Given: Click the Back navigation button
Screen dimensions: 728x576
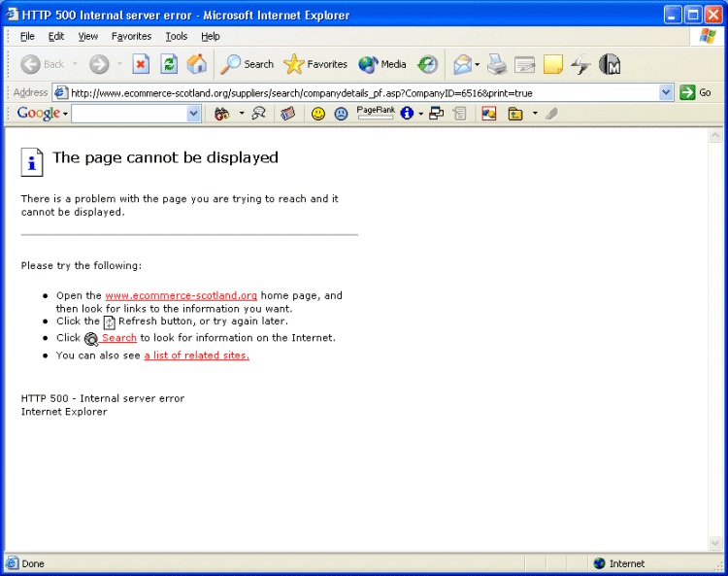Looking at the screenshot, I should 42,64.
